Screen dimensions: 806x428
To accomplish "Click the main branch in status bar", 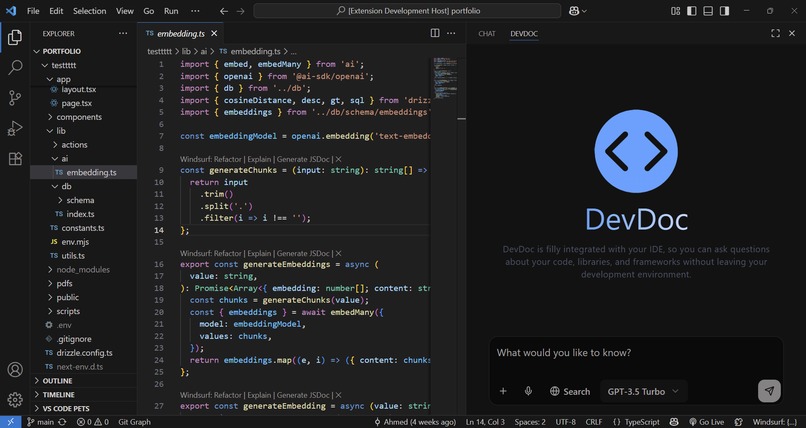I will coord(40,422).
